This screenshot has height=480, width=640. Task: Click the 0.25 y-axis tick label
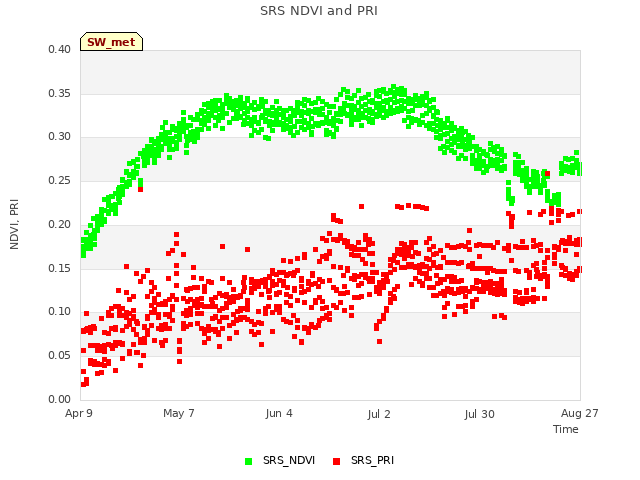(59, 180)
